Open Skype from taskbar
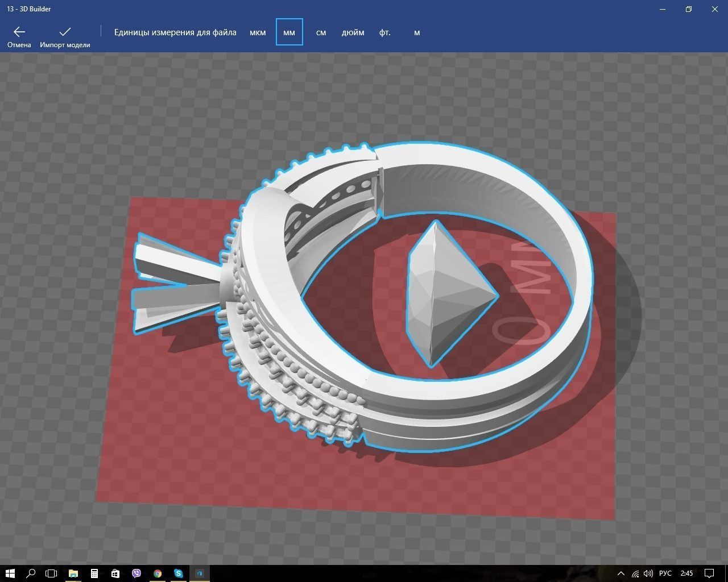 click(x=179, y=573)
